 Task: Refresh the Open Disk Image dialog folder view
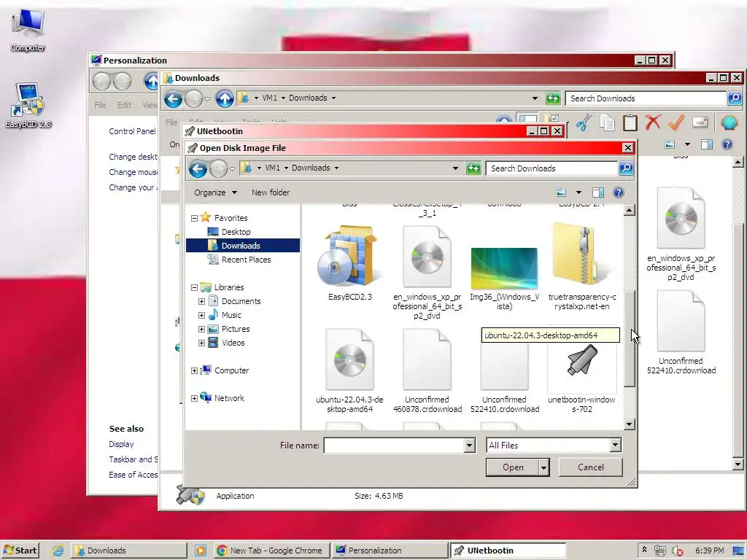(473, 168)
